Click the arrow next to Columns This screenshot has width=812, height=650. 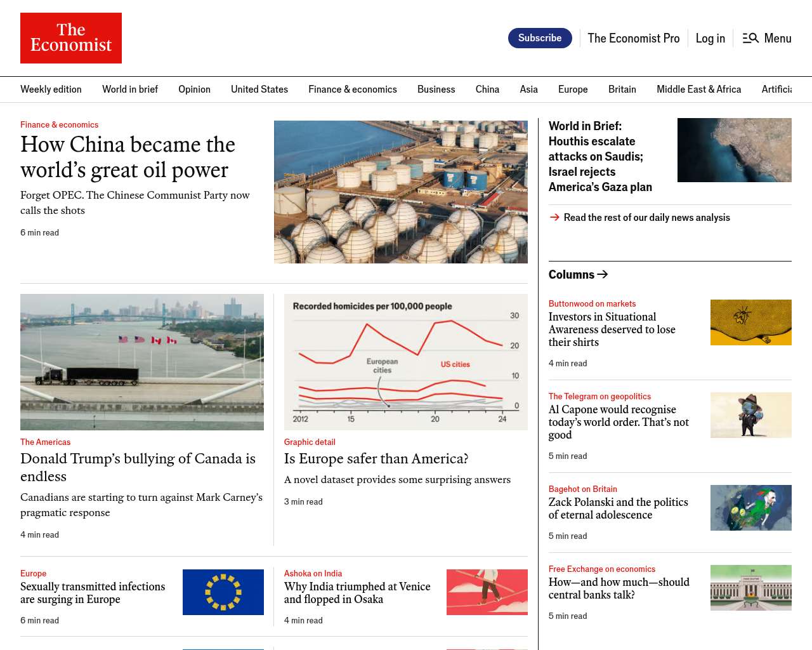click(x=603, y=274)
